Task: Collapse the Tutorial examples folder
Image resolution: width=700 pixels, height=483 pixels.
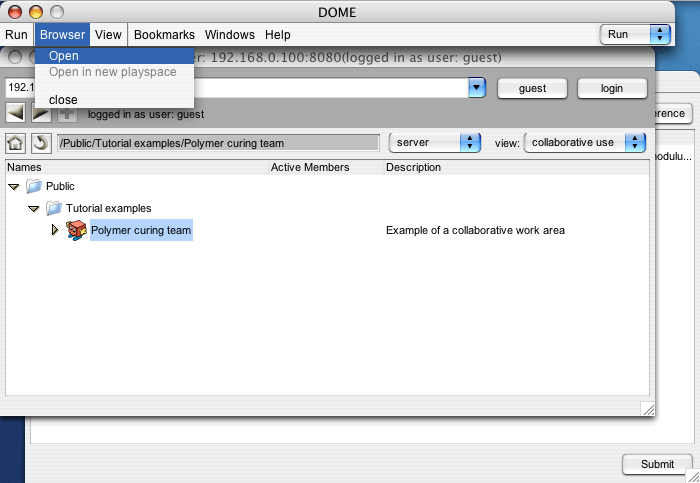Action: pos(34,208)
